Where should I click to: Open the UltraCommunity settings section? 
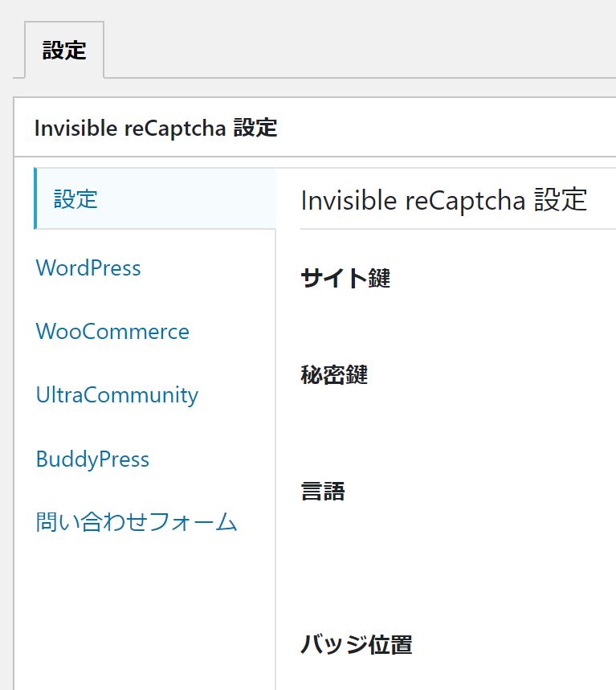click(116, 395)
